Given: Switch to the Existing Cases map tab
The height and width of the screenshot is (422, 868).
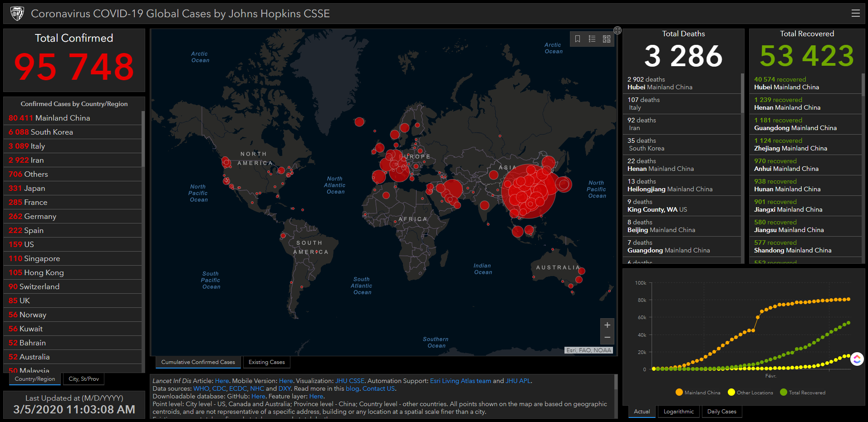Looking at the screenshot, I should click(266, 362).
